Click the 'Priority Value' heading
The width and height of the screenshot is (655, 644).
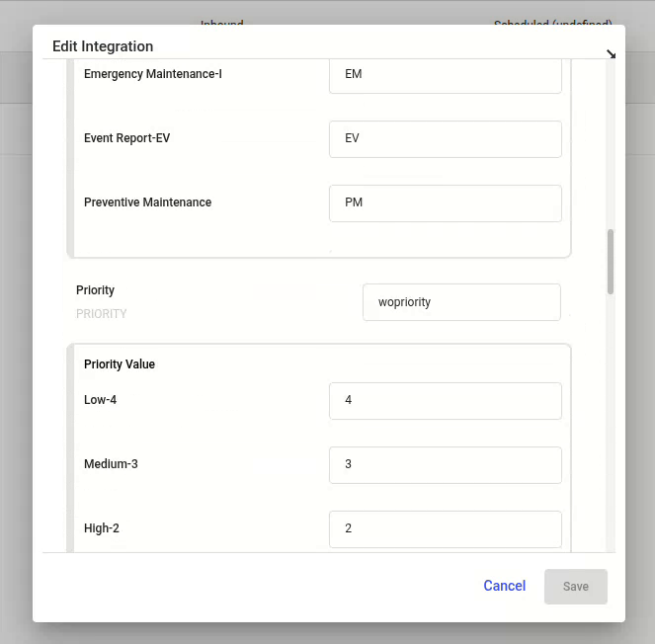[x=120, y=364]
